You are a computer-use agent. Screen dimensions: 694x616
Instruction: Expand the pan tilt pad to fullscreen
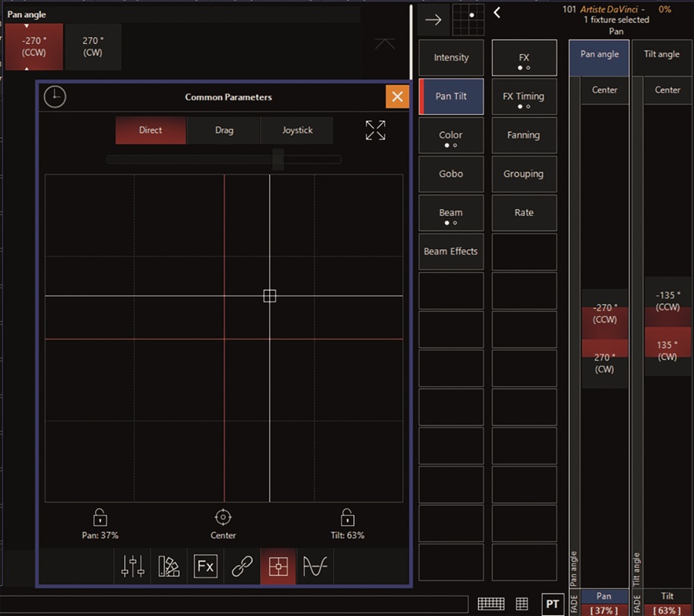coord(376,130)
